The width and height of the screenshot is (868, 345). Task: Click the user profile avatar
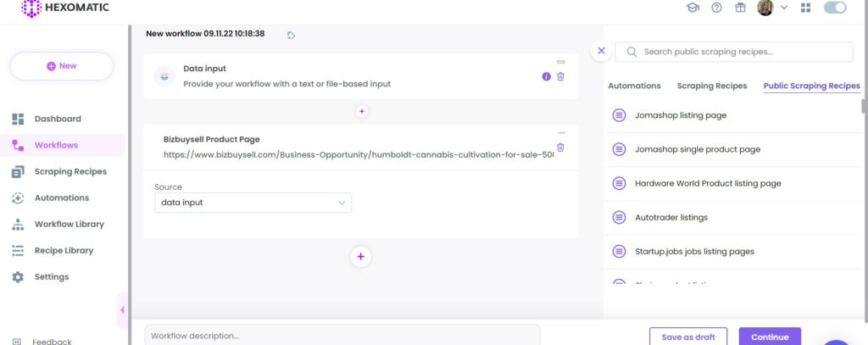pyautogui.click(x=765, y=8)
